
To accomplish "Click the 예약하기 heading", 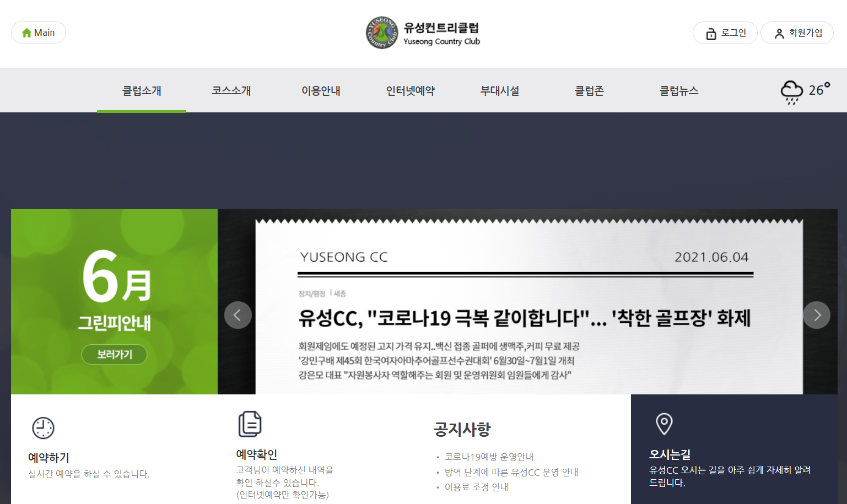I will click(x=48, y=458).
